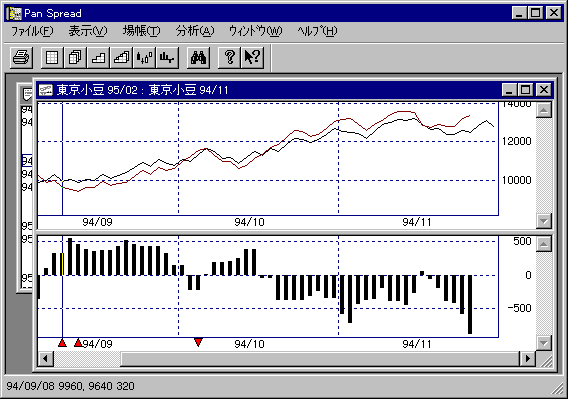Click the bar spread chart icon
Image resolution: width=568 pixels, height=399 pixels.
pos(167,57)
